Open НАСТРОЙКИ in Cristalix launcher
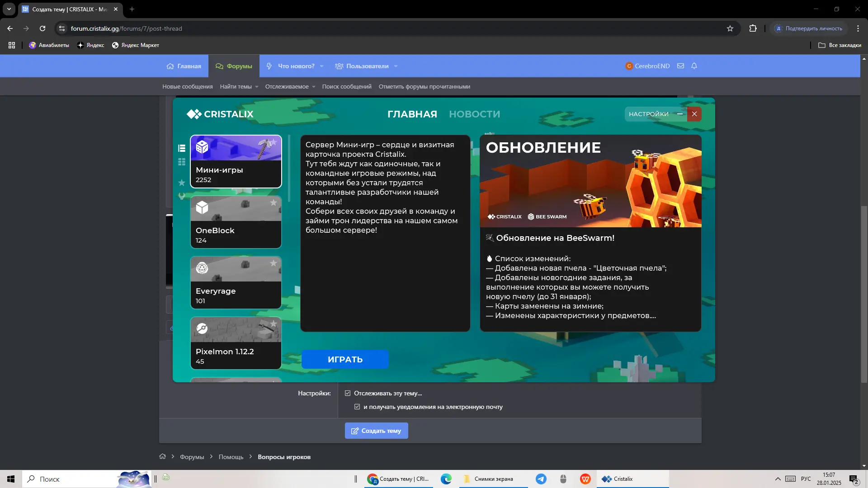The height and width of the screenshot is (488, 868). click(x=648, y=114)
